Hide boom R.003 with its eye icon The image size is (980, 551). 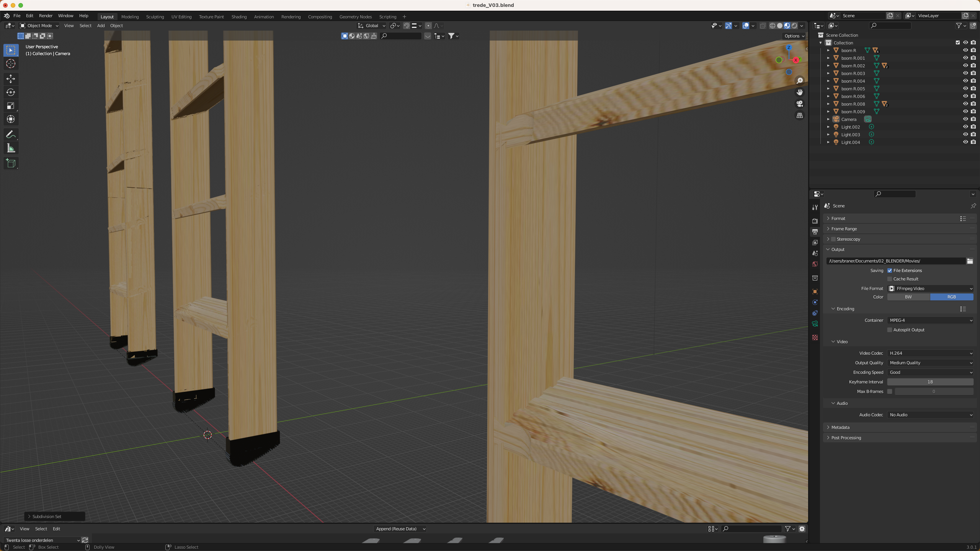(965, 73)
